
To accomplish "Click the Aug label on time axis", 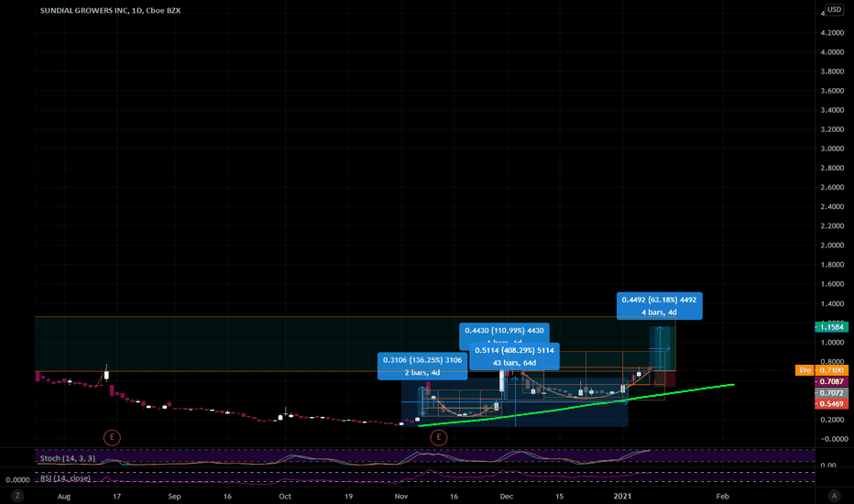I will pos(64,497).
